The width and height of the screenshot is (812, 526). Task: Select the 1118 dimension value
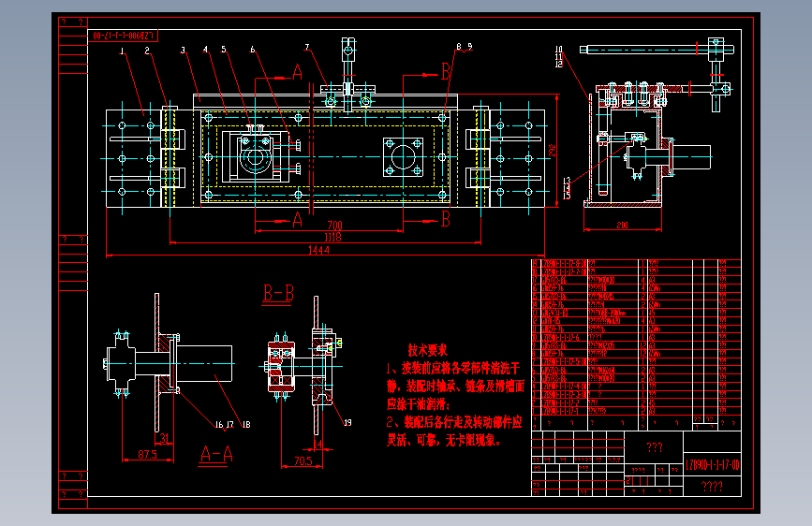333,237
